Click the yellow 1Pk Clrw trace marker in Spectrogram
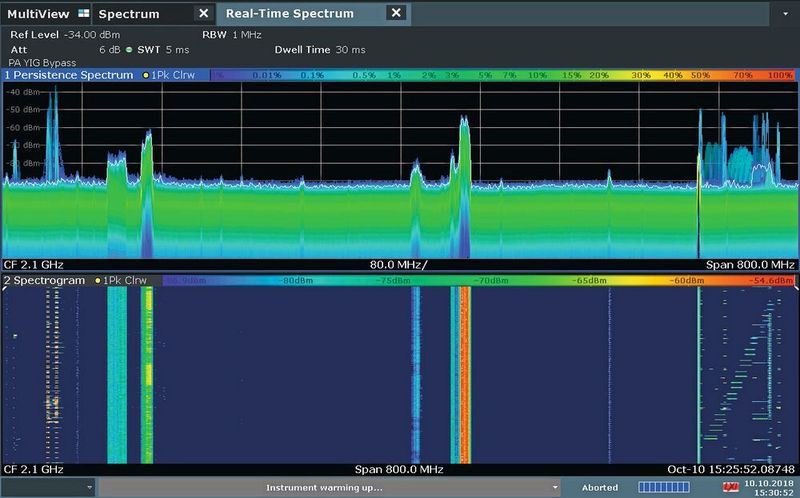The image size is (800, 498). [x=97, y=281]
